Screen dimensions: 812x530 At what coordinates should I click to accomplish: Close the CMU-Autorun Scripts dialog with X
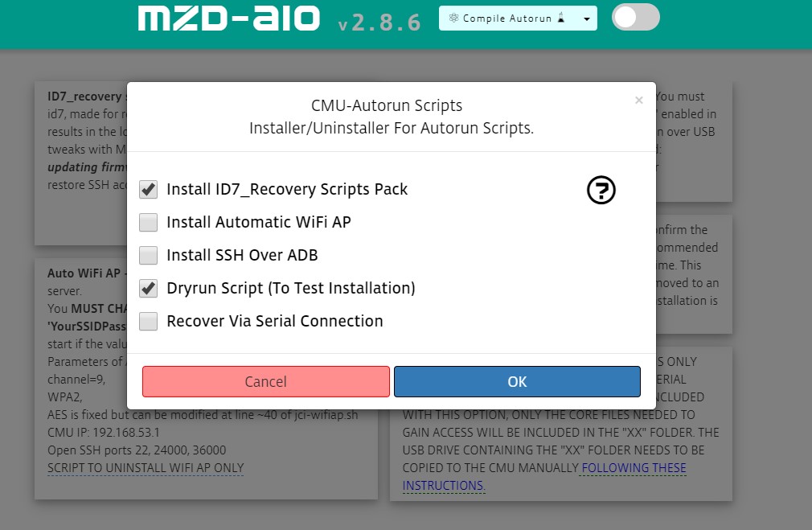639,101
